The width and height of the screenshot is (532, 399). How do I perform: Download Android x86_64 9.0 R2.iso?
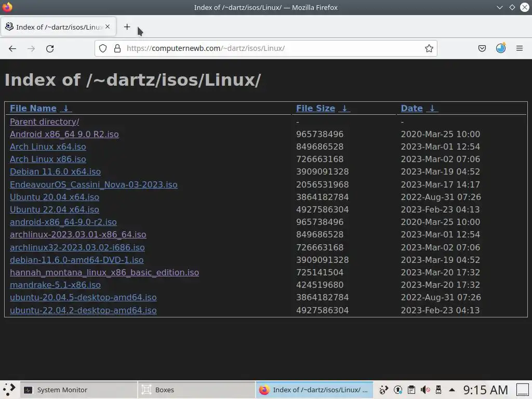(x=64, y=135)
